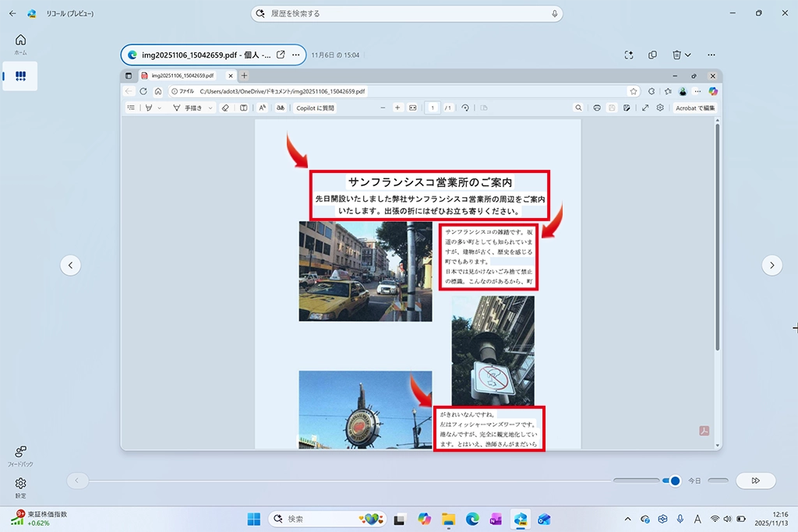Open the PDF snapshot in its original app
Viewport: 798px width, 532px height.
click(x=281, y=55)
